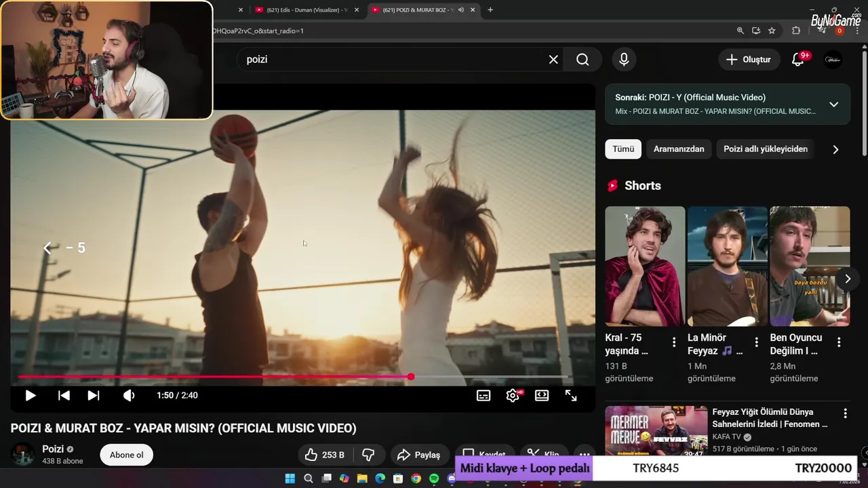
Task: Open Task View in the taskbar
Action: pyautogui.click(x=326, y=479)
